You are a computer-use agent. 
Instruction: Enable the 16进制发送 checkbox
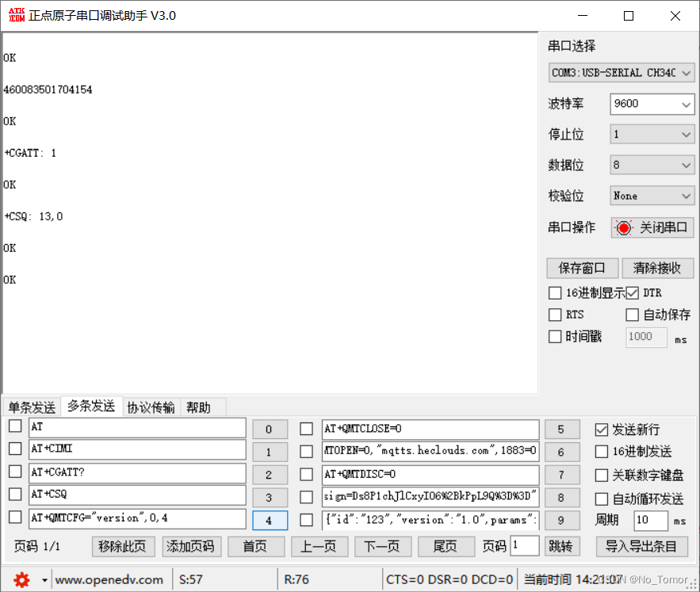(602, 452)
